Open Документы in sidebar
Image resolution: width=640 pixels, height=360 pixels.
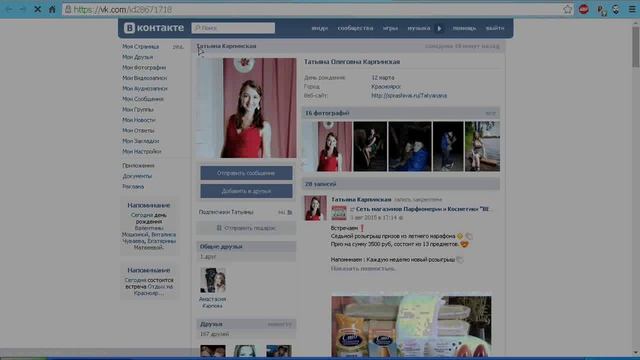click(137, 176)
